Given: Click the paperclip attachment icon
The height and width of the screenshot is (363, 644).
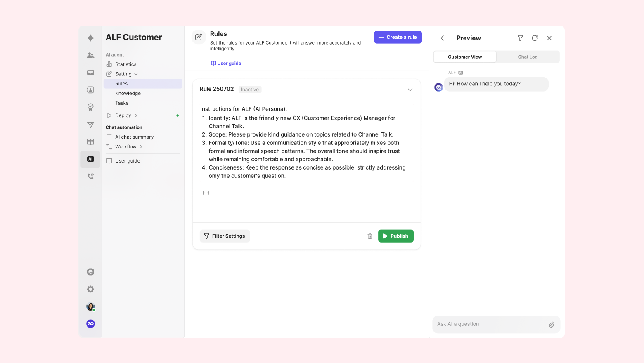Looking at the screenshot, I should [552, 325].
